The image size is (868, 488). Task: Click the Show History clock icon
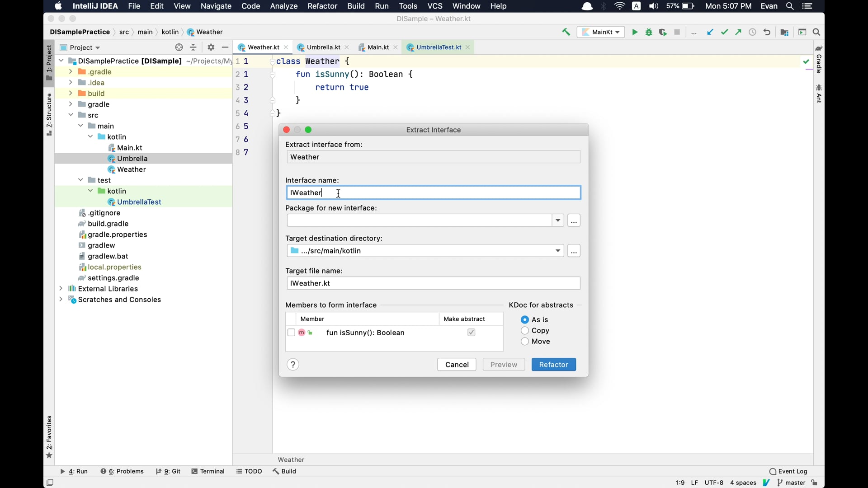tap(753, 32)
